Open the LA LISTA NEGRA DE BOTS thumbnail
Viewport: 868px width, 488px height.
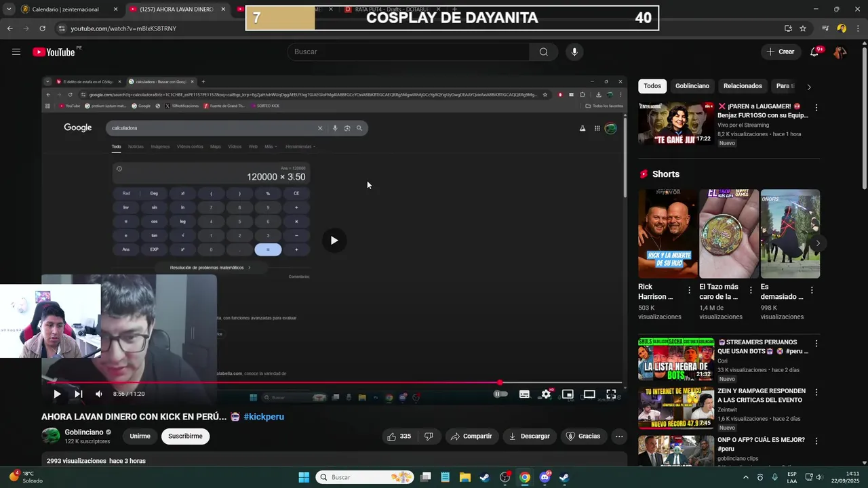[676, 359]
